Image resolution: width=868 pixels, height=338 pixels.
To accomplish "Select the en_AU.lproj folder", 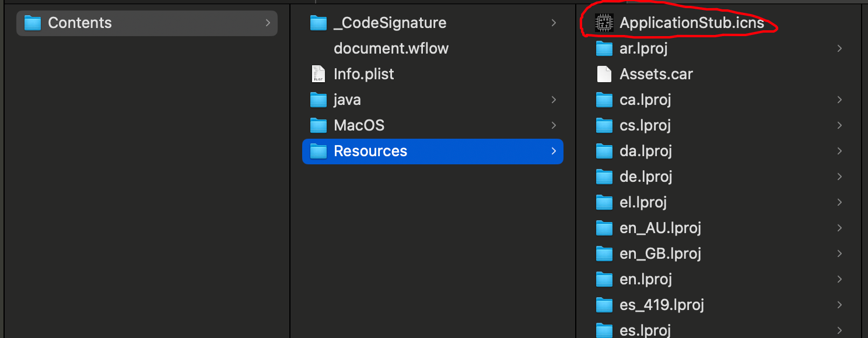I will tap(660, 228).
